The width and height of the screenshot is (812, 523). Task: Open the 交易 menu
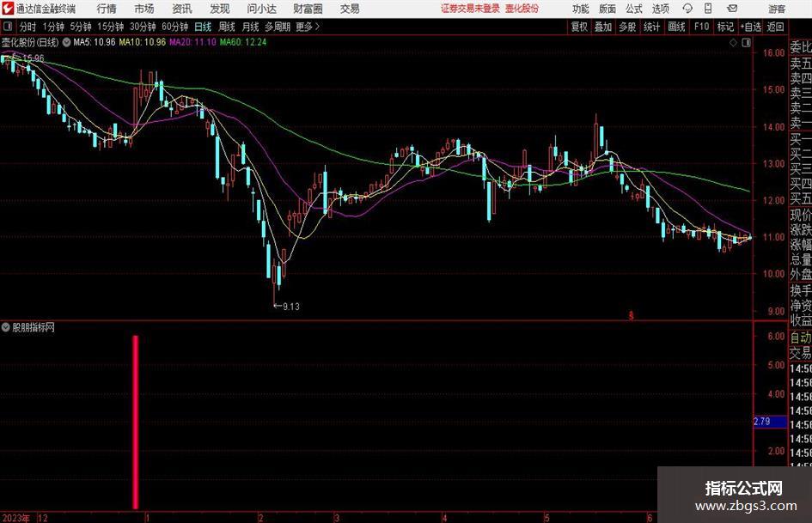click(x=350, y=9)
